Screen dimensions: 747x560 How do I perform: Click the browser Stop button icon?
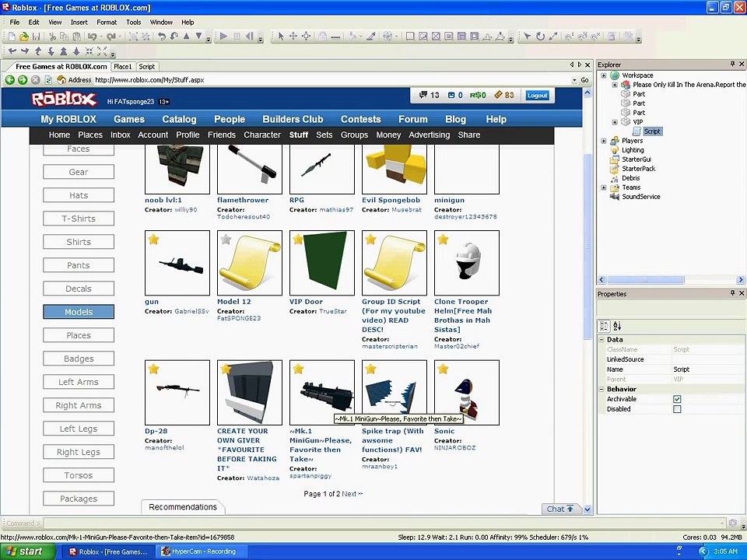(x=35, y=80)
